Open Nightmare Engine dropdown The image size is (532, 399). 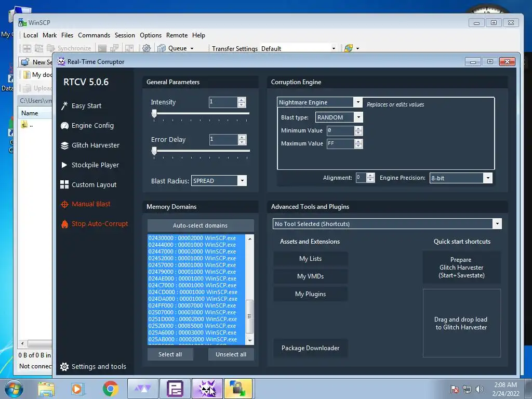click(x=357, y=102)
